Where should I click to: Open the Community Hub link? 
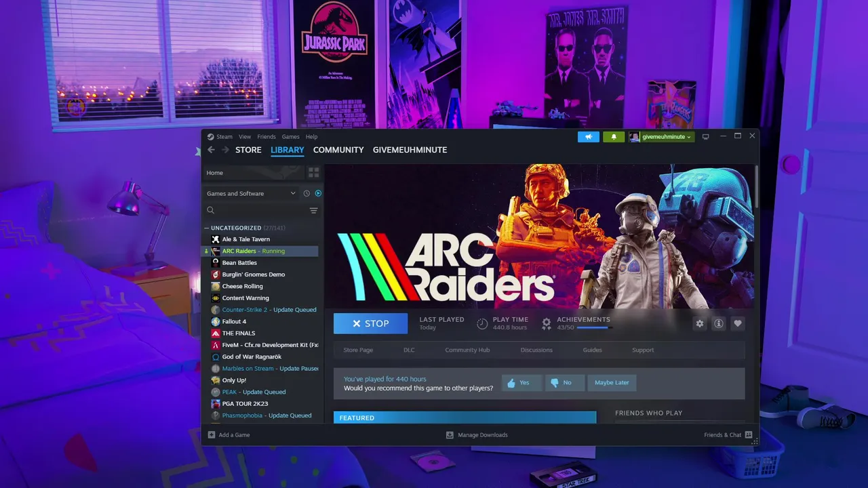pyautogui.click(x=467, y=350)
